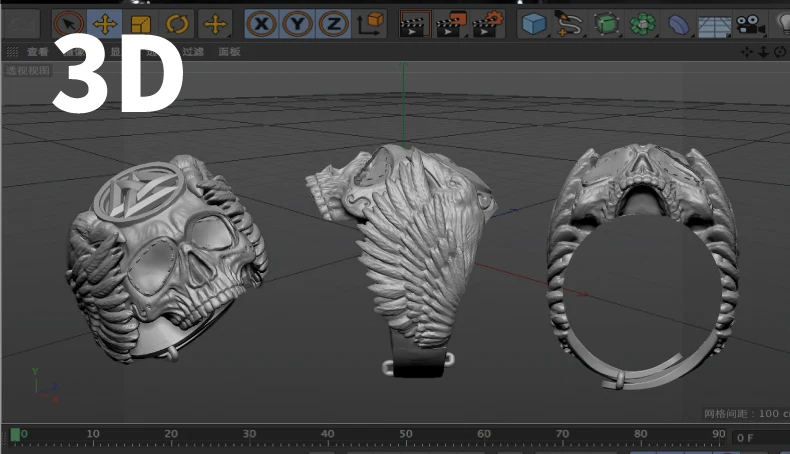
Task: Switch coordinate system with cube-axis icon
Action: click(x=370, y=24)
